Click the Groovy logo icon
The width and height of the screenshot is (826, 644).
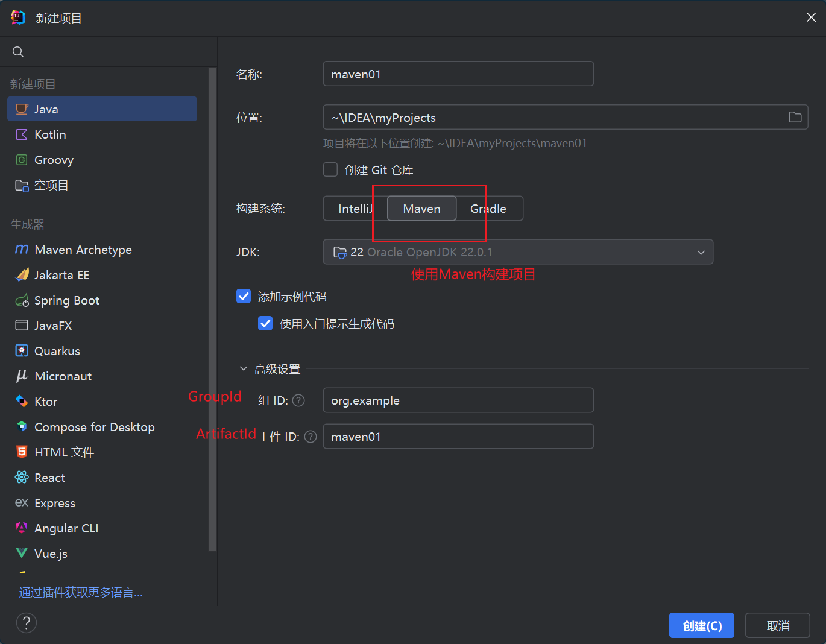point(22,160)
